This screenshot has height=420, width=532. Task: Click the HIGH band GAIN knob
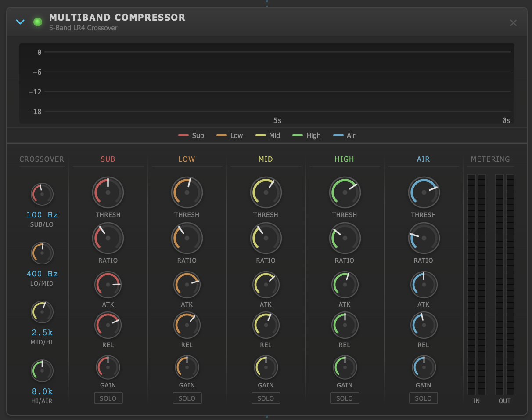345,367
